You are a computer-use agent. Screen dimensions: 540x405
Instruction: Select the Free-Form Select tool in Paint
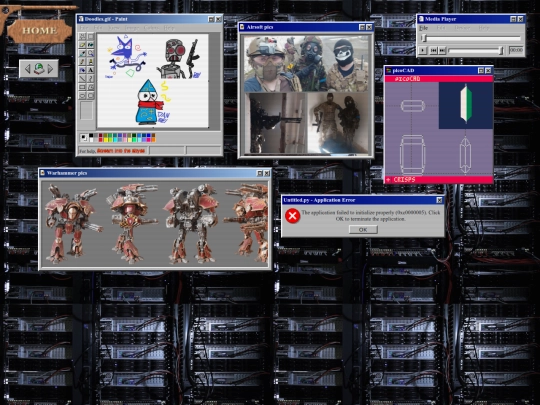tap(82, 37)
